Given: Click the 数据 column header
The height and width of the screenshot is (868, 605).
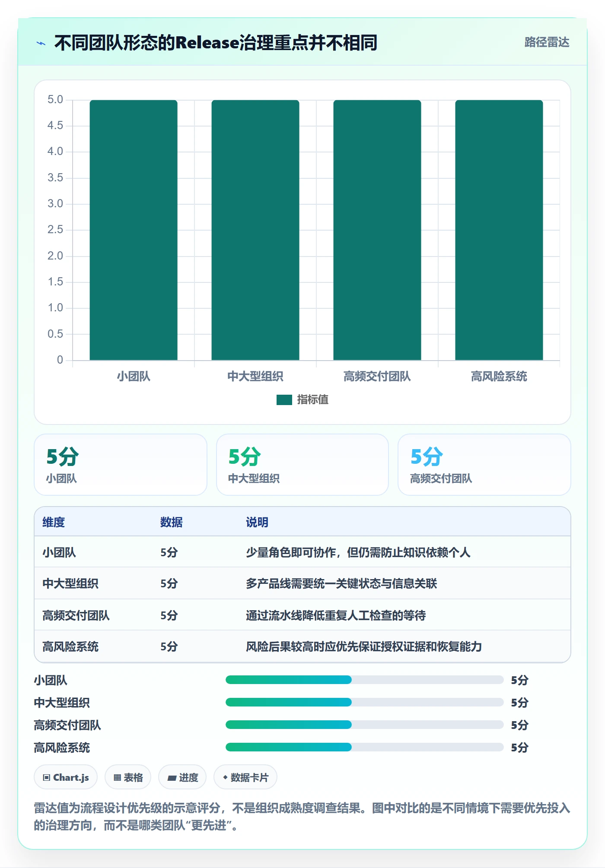Looking at the screenshot, I should pos(172,522).
